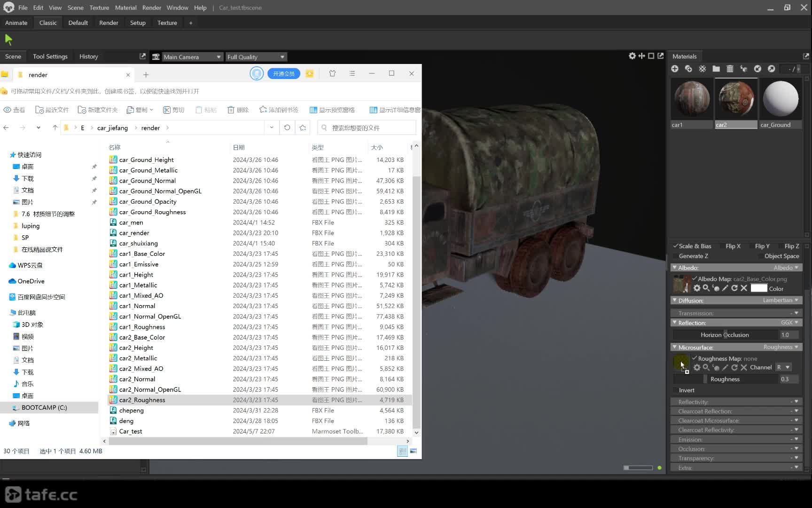Screen dimensions: 812x508
Task: Click Albedo Map magnifier search icon
Action: pos(706,288)
